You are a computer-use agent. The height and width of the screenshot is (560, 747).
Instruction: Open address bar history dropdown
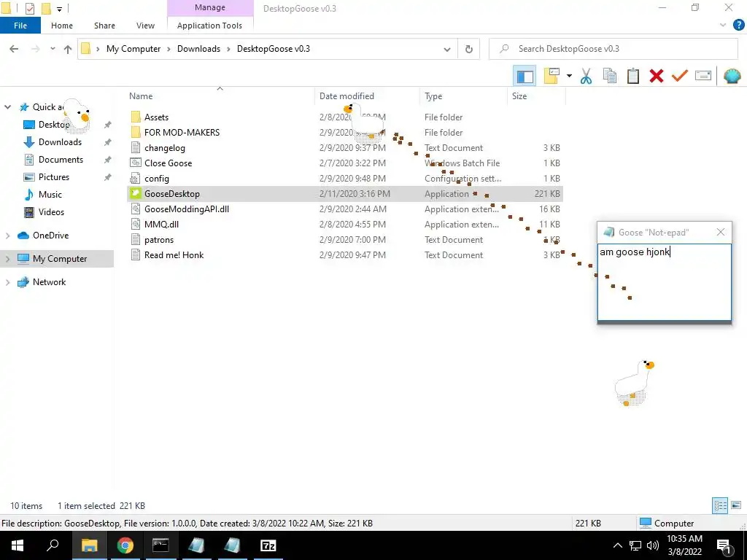point(447,49)
